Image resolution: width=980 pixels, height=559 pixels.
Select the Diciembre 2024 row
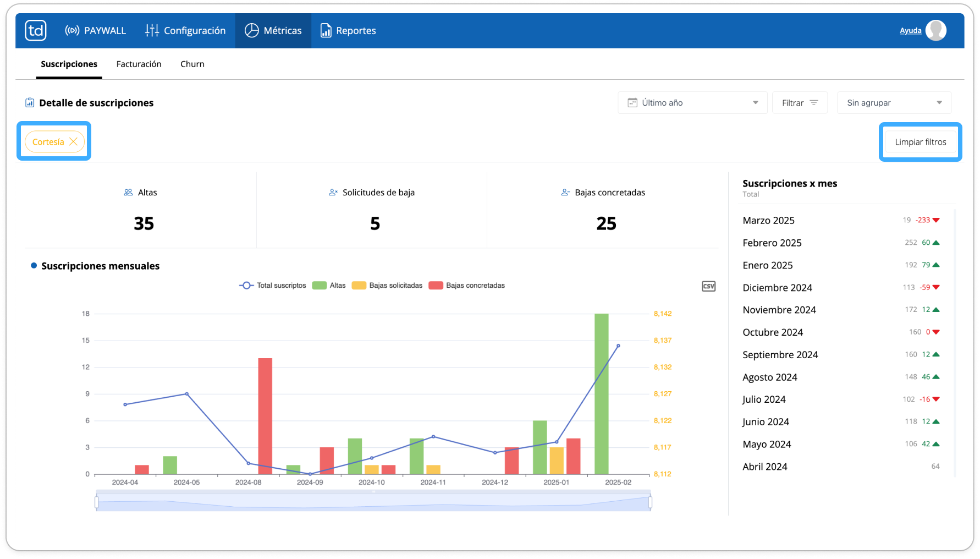point(841,288)
